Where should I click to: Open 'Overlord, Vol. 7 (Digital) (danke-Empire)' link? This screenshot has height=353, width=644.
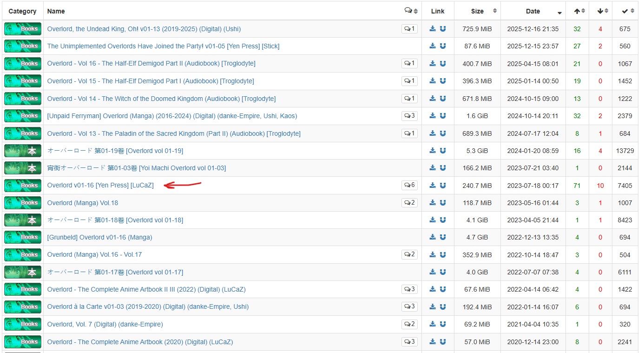tap(105, 324)
